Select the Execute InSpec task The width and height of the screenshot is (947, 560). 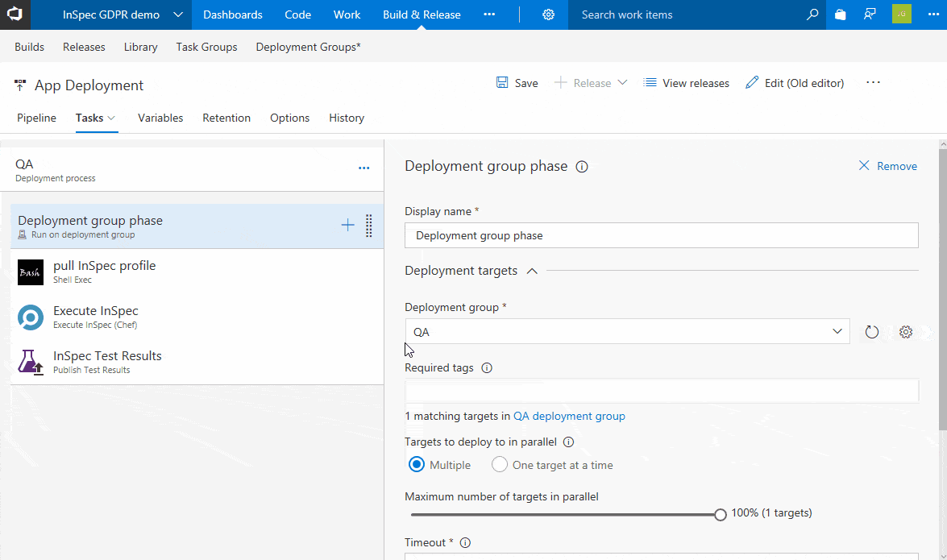point(95,317)
